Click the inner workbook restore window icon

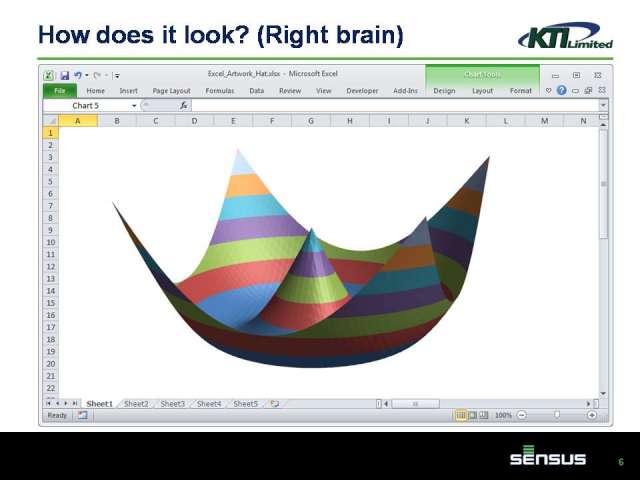588,91
